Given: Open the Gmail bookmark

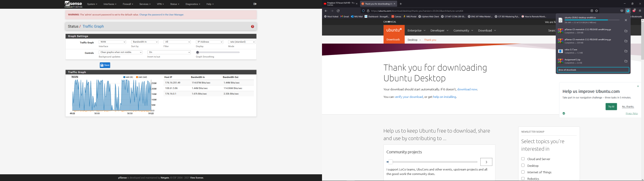Looking at the screenshot, I should 345,16.
